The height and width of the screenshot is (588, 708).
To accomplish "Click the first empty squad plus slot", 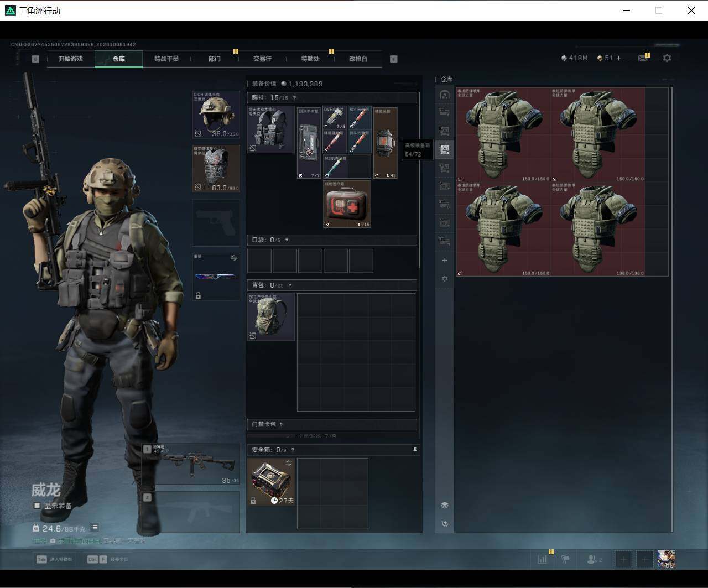I will click(623, 559).
